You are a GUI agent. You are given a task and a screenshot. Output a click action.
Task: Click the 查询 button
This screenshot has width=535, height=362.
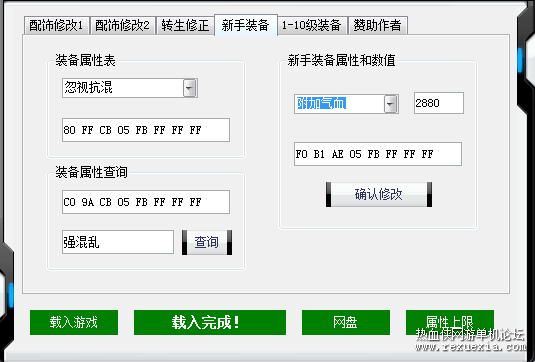(207, 242)
